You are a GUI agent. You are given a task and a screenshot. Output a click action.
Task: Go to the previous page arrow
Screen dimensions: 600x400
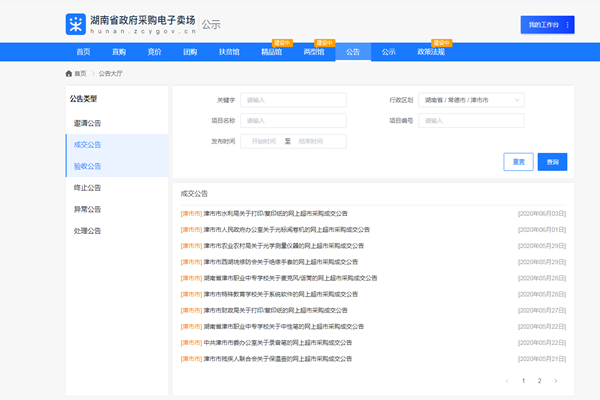(x=507, y=381)
